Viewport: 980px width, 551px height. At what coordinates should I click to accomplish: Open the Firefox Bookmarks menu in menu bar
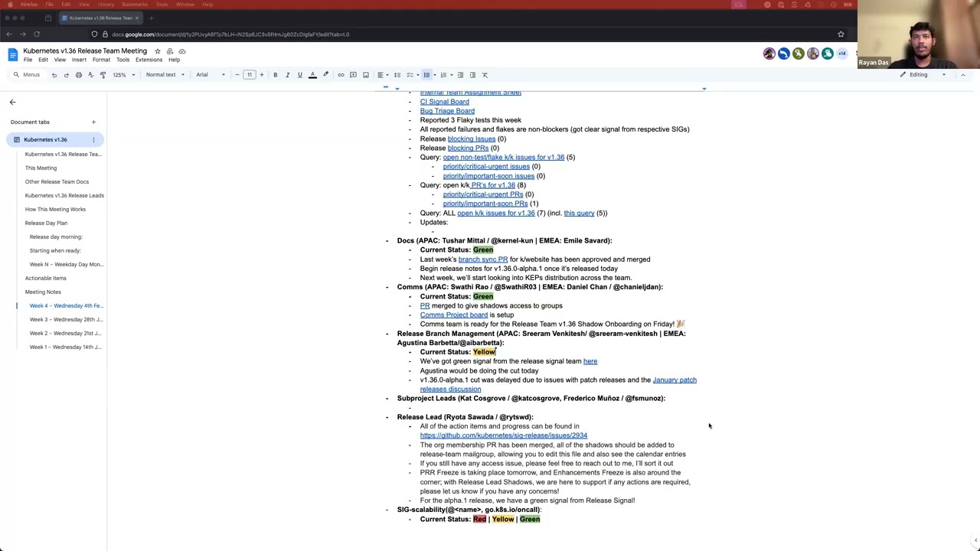pos(135,5)
